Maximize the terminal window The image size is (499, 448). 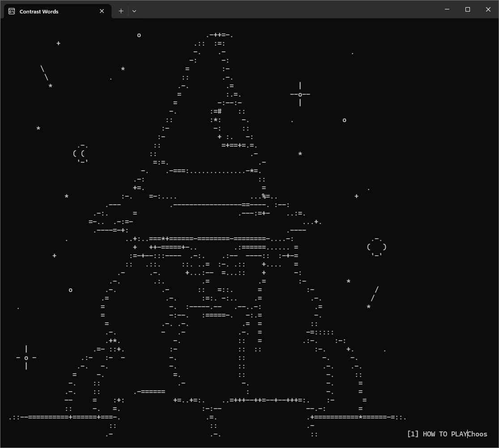point(468,9)
